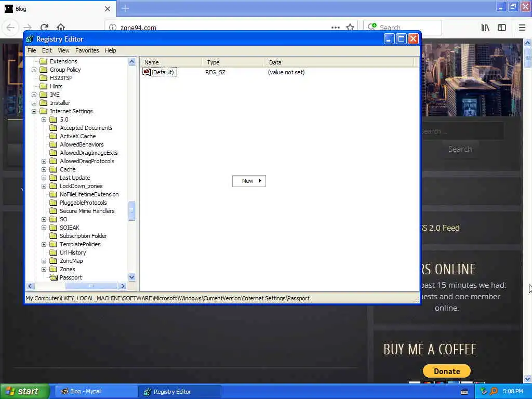
Task: Open the New submenu in context menu
Action: 249,181
